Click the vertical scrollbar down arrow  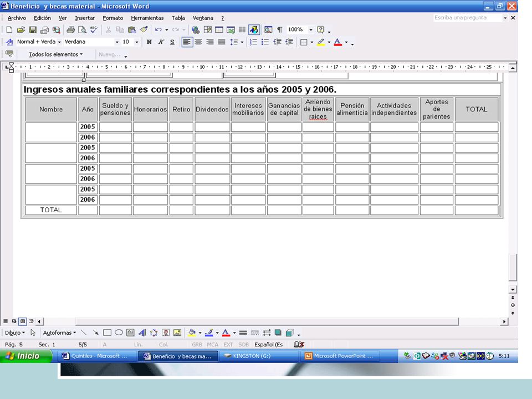click(x=513, y=289)
